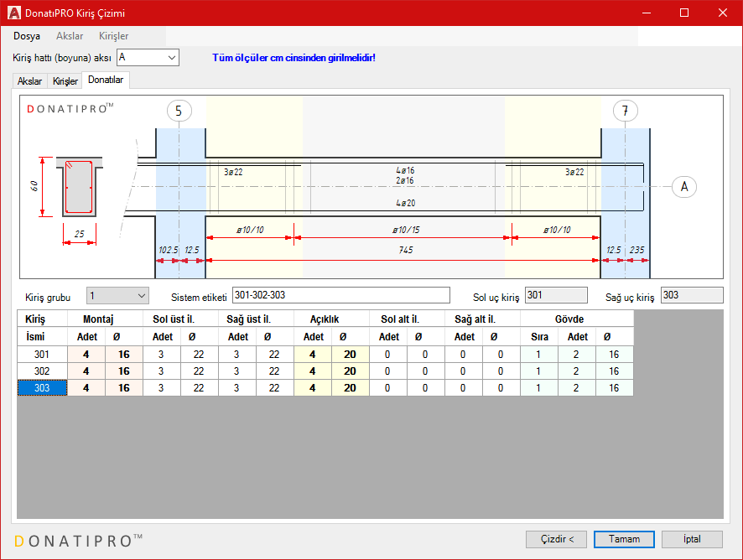The width and height of the screenshot is (743, 560).
Task: Switch to the Kirişler tab
Action: [65, 81]
